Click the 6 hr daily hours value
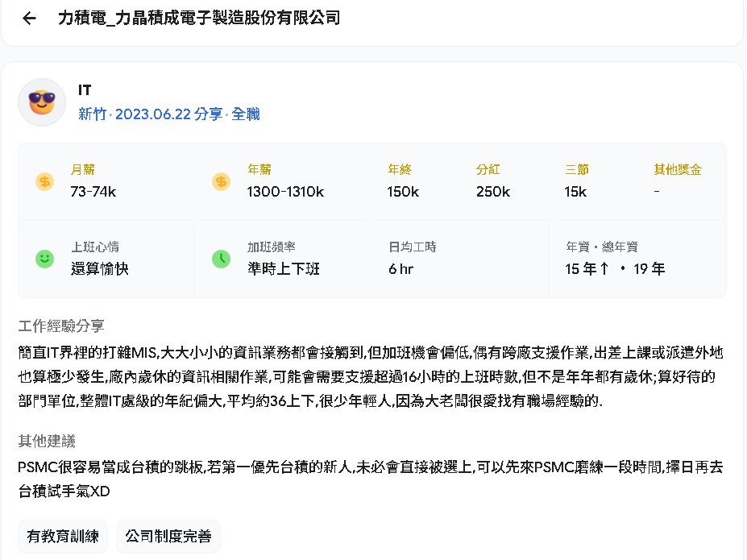The image size is (747, 560). coord(401,269)
